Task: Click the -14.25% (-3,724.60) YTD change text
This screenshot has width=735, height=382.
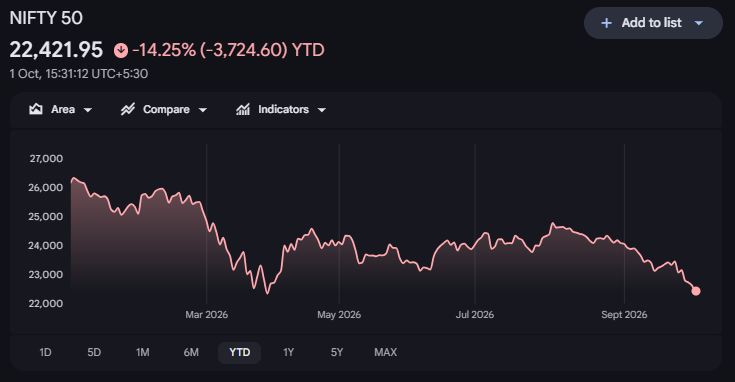Action: click(x=228, y=50)
